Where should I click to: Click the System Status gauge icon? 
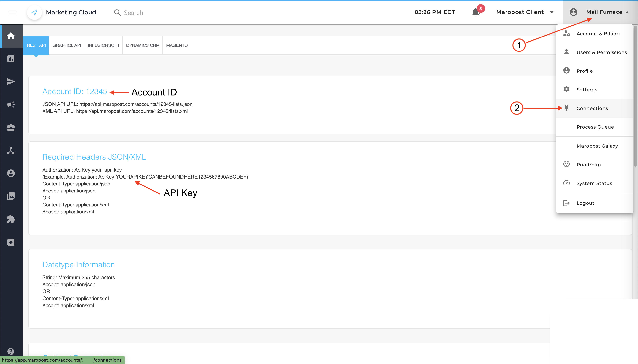tap(567, 183)
